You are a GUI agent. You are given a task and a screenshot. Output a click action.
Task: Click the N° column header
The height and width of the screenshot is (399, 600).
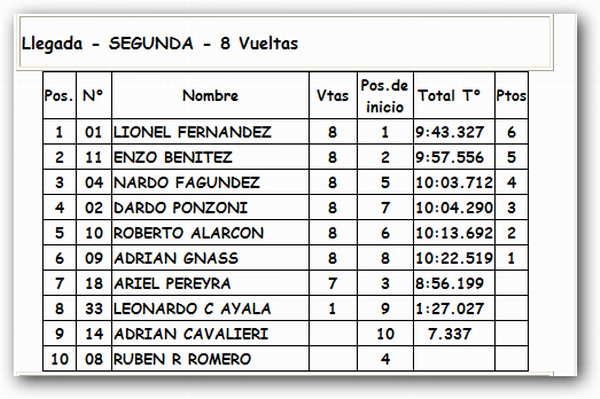(x=94, y=95)
